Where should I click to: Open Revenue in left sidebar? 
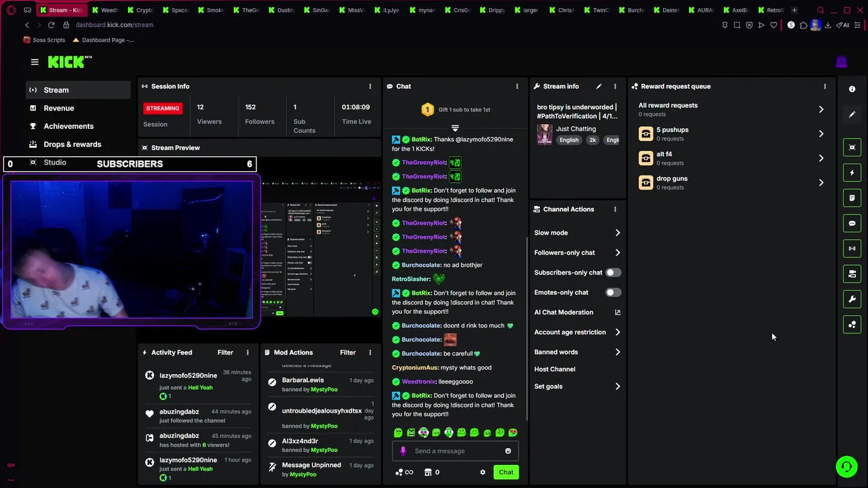78,108
